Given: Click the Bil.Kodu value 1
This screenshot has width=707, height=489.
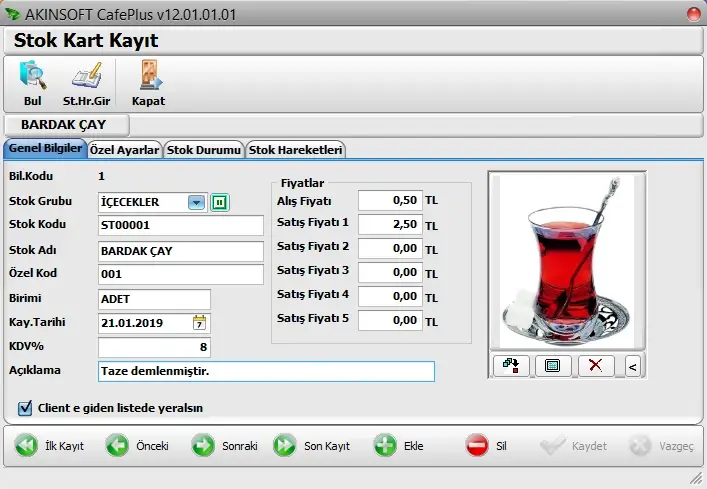Looking at the screenshot, I should coord(101,176).
